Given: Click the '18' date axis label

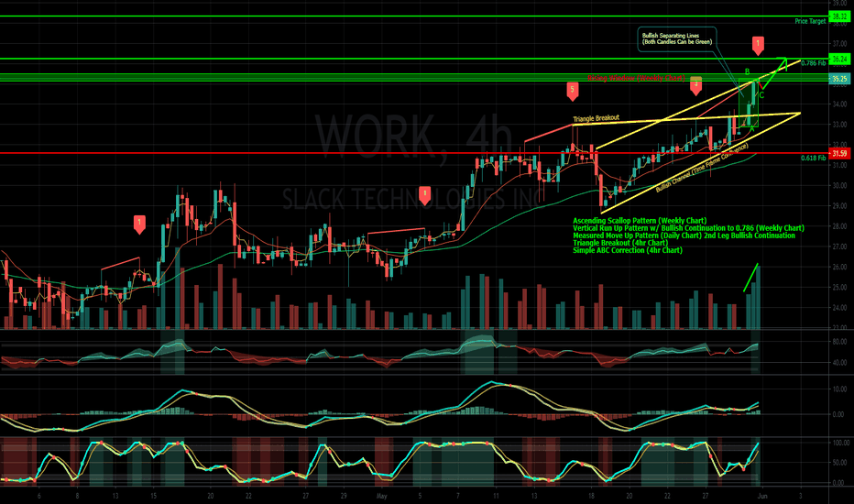Looking at the screenshot, I should point(591,497).
